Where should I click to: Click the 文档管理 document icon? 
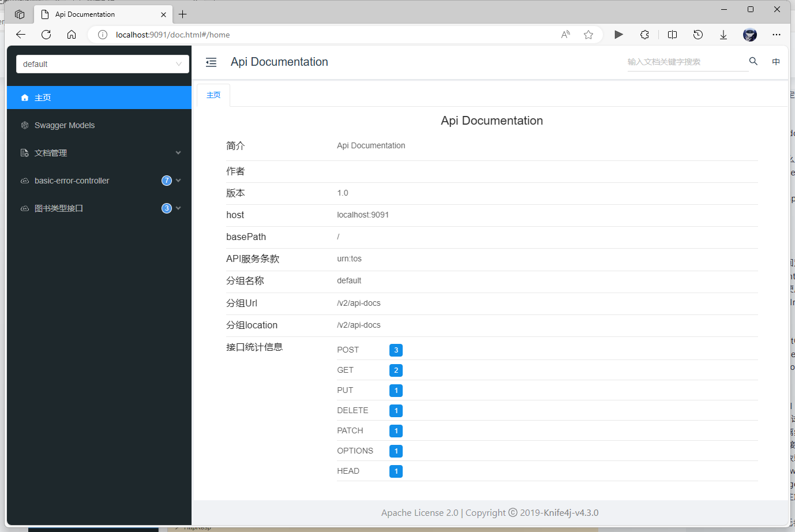(x=24, y=153)
